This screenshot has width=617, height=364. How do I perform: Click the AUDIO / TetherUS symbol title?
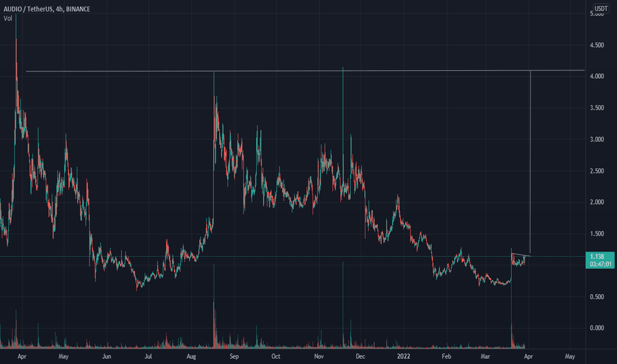pos(47,9)
